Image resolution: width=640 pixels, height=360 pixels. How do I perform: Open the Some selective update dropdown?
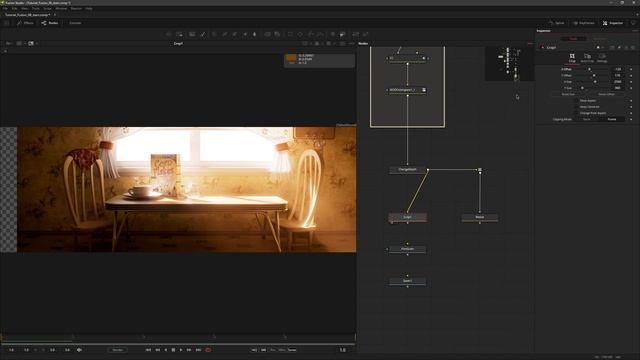pos(292,350)
